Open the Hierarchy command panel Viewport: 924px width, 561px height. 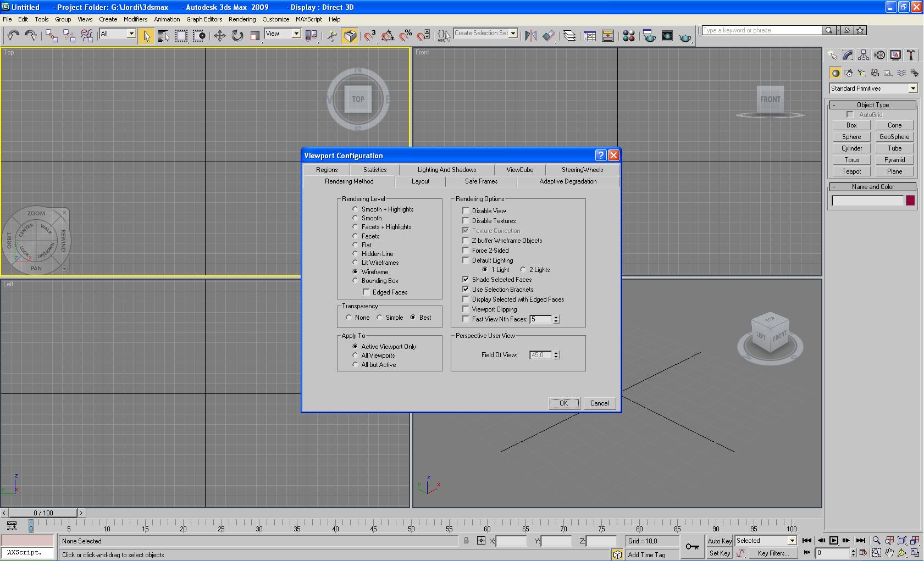pyautogui.click(x=864, y=55)
